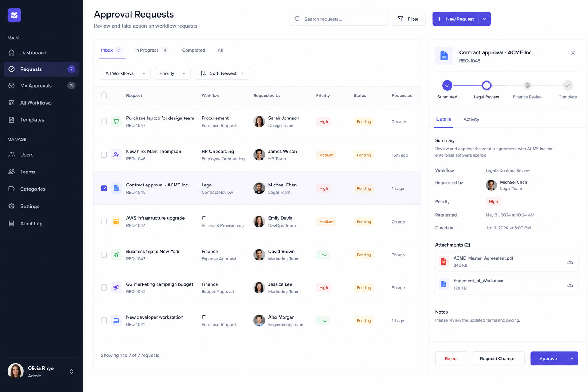
Task: Click the Requests count badge showing 7
Action: (71, 69)
